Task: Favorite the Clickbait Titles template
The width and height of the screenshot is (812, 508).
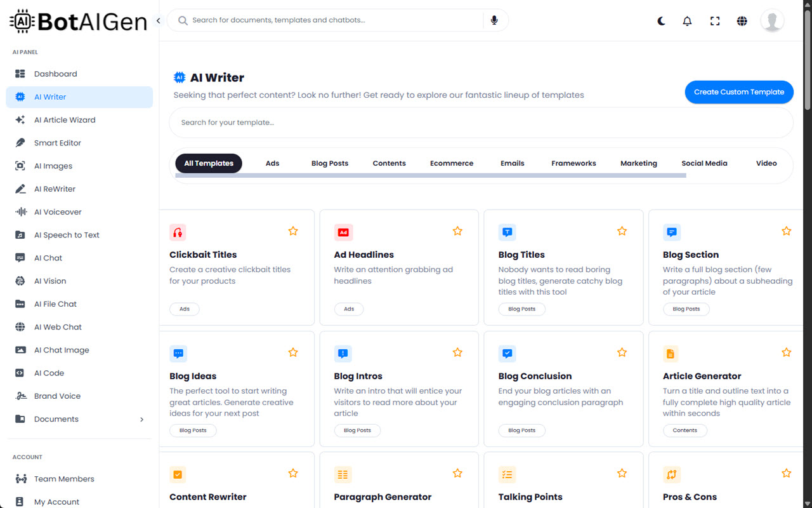Action: (293, 231)
